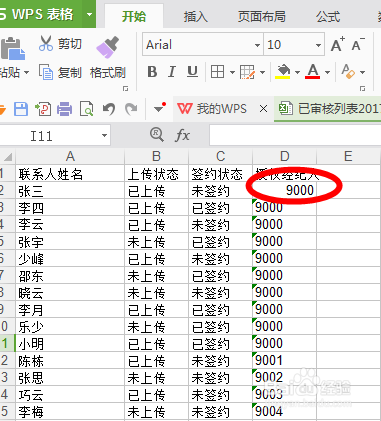Click the formula bar input field
381x421 pixels.
click(295, 135)
